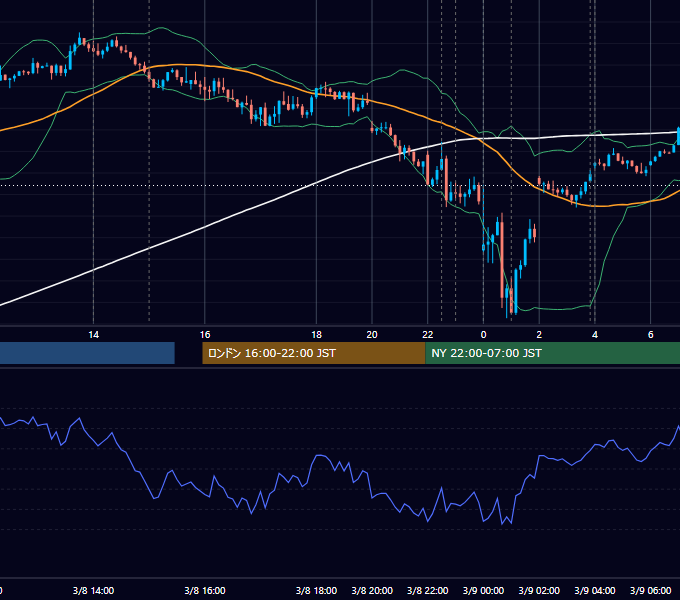The height and width of the screenshot is (600, 680).
Task: Click the hour 16 axis tick label
Action: coord(205,335)
